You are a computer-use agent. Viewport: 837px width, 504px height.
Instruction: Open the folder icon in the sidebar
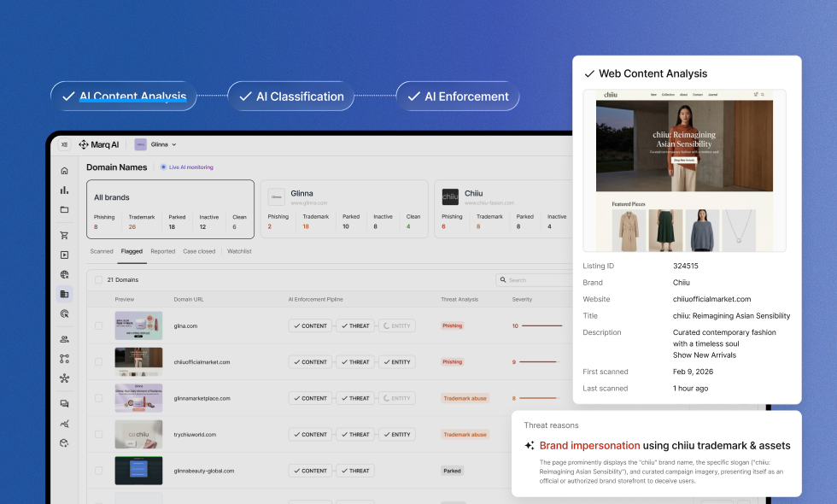coord(65,210)
